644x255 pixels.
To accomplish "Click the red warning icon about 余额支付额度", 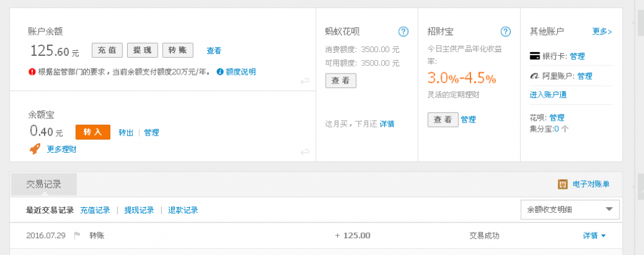I will coord(32,72).
